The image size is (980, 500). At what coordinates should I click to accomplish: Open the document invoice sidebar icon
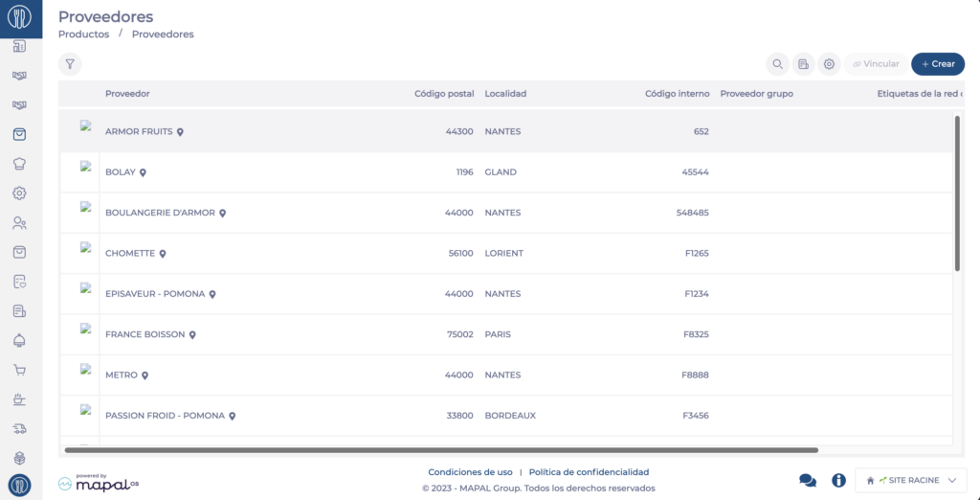[19, 311]
